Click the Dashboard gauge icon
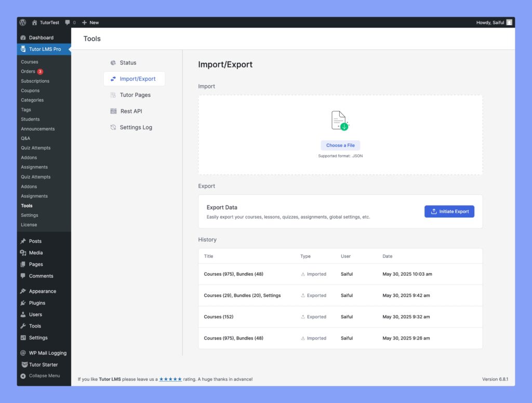 click(x=23, y=37)
